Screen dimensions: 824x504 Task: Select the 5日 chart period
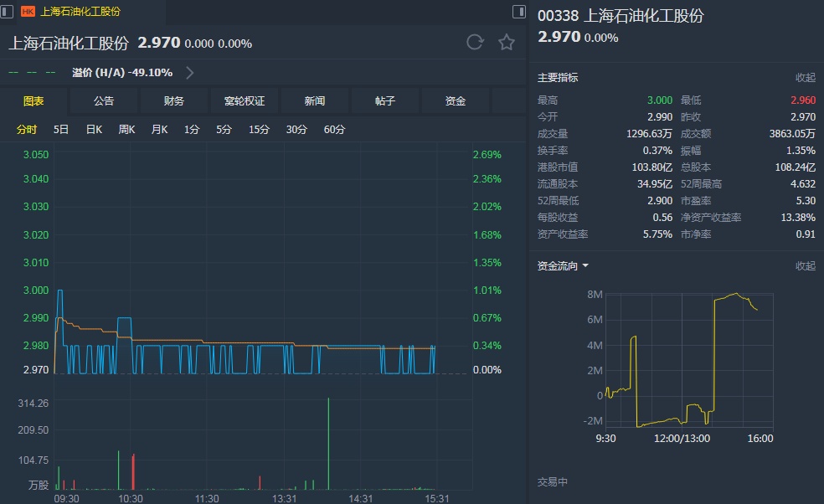(x=61, y=129)
